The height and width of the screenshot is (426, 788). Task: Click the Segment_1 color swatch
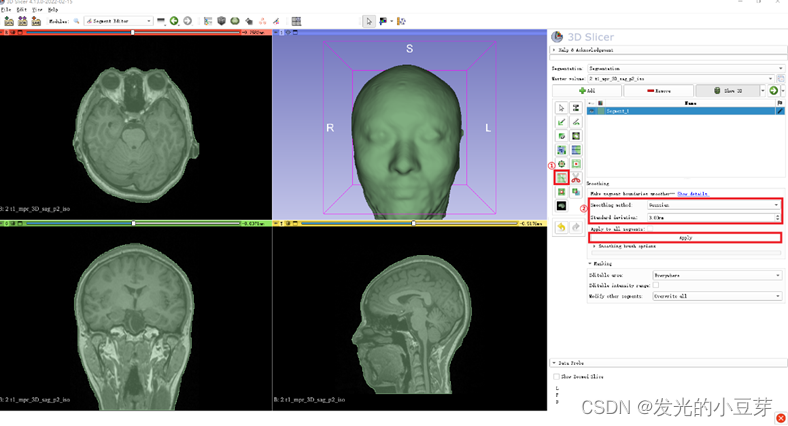coord(601,111)
